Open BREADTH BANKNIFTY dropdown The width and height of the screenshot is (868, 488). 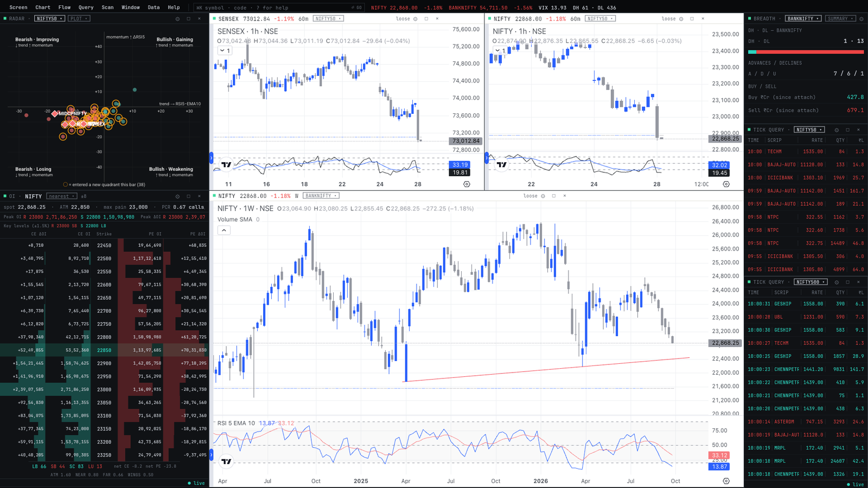click(803, 18)
